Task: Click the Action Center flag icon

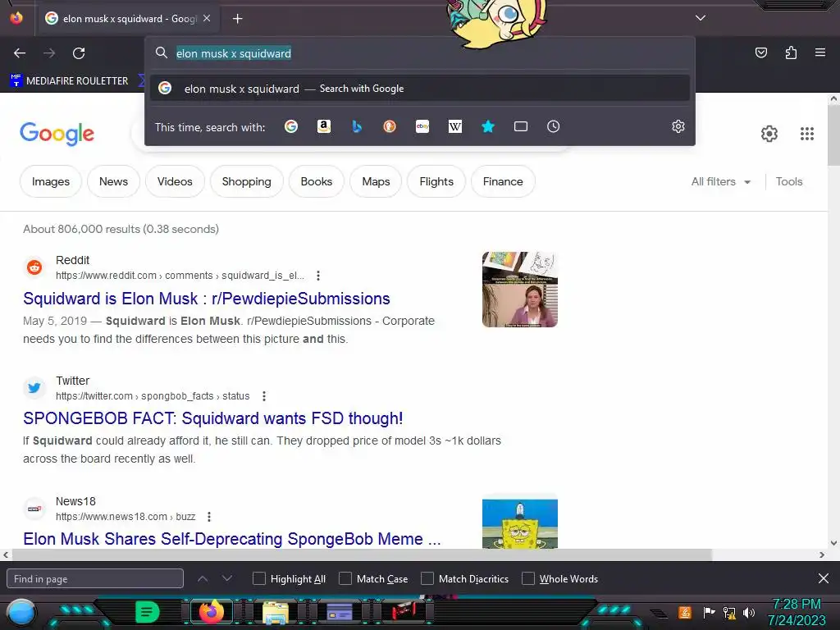Action: coord(709,612)
